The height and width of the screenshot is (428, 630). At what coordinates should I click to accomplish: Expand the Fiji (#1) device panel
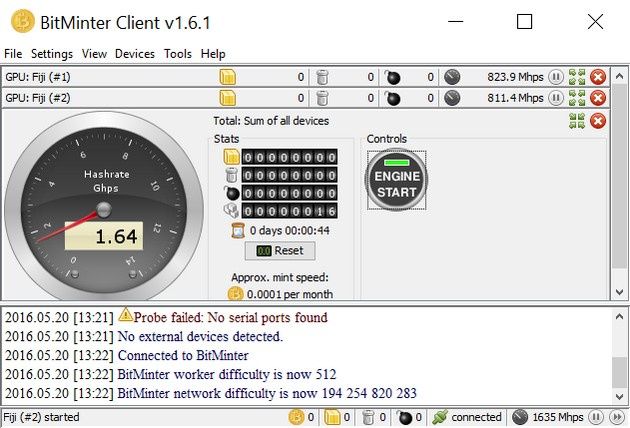tap(577, 77)
